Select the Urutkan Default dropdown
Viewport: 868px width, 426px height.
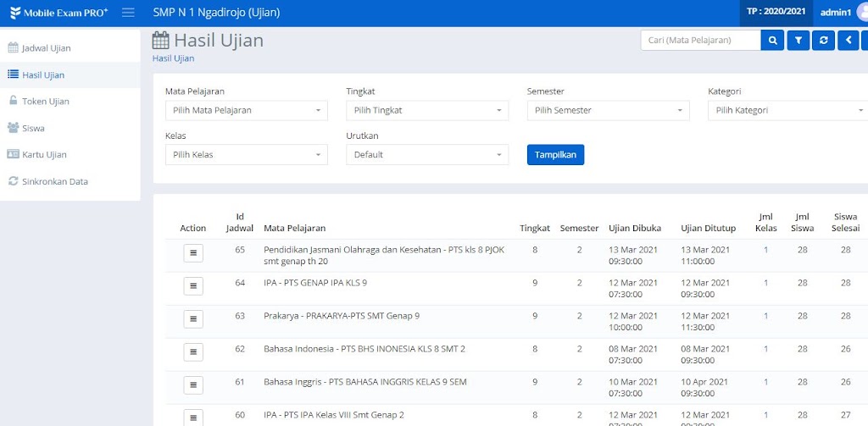coord(427,155)
